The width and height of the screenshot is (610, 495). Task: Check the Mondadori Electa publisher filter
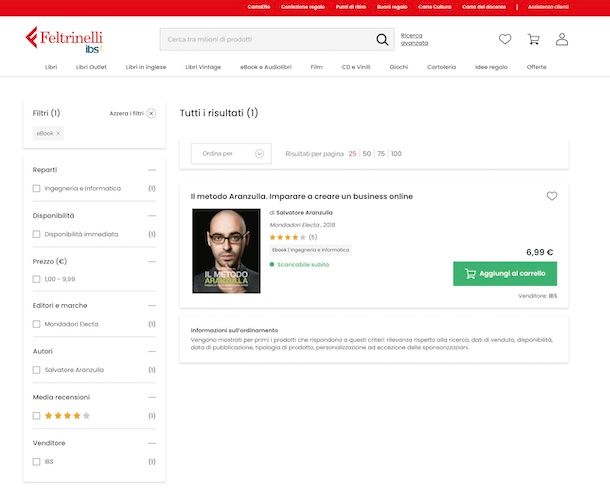(x=37, y=324)
